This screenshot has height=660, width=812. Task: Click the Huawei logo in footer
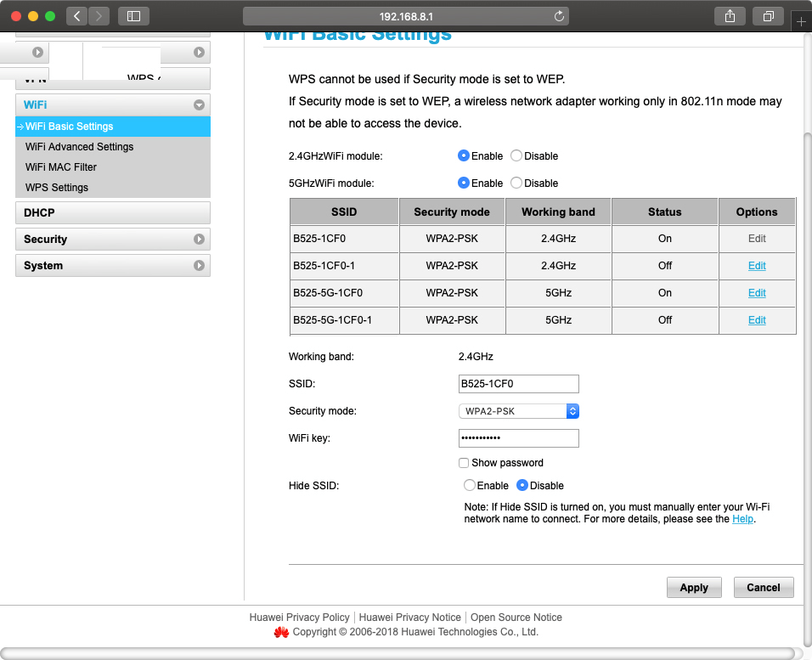(281, 632)
